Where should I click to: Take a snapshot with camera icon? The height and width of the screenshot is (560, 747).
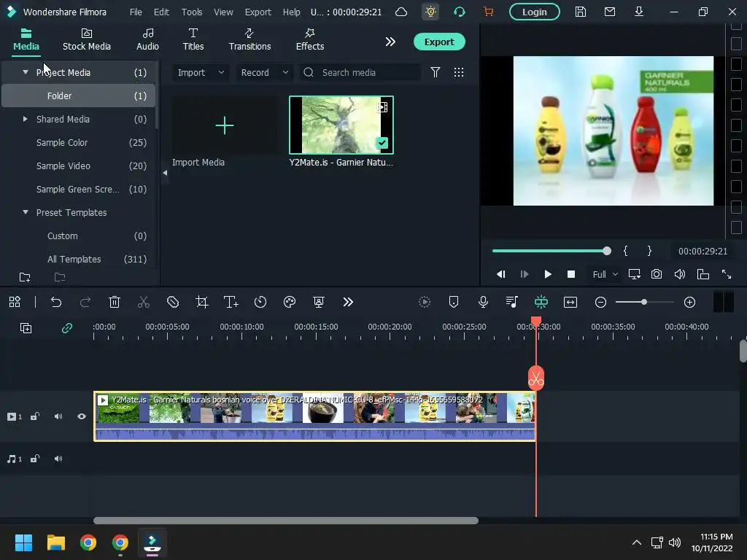pos(657,274)
